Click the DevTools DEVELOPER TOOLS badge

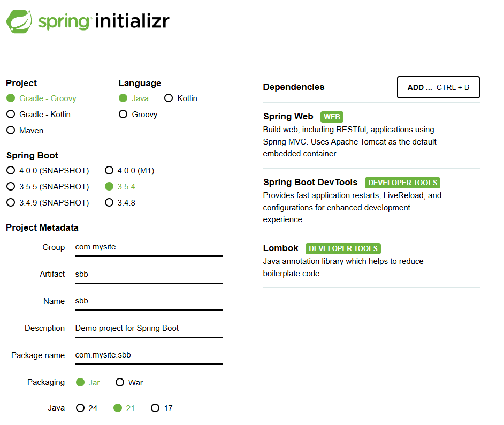(402, 183)
